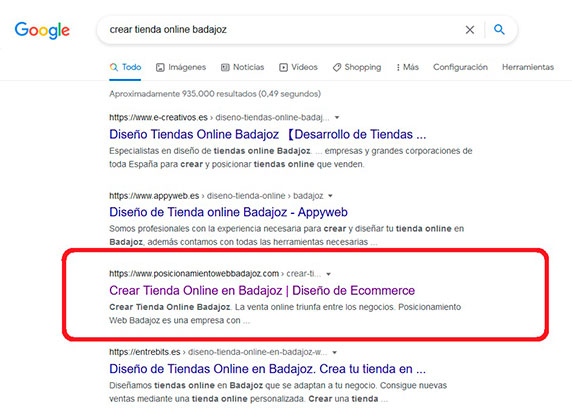Image resolution: width=572 pixels, height=412 pixels.
Task: Expand the entrebits.es result dropdown arrow
Action: 335,353
